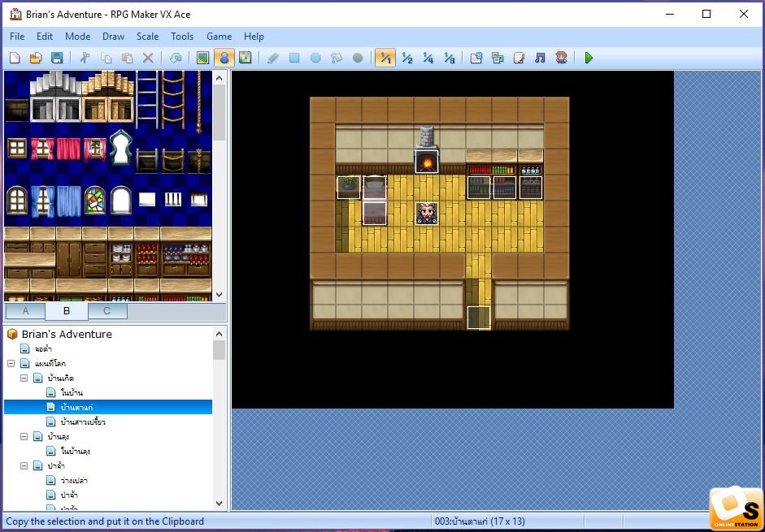Viewport: 765px width, 532px height.
Task: Switch to Event editing mode
Action: [x=224, y=58]
